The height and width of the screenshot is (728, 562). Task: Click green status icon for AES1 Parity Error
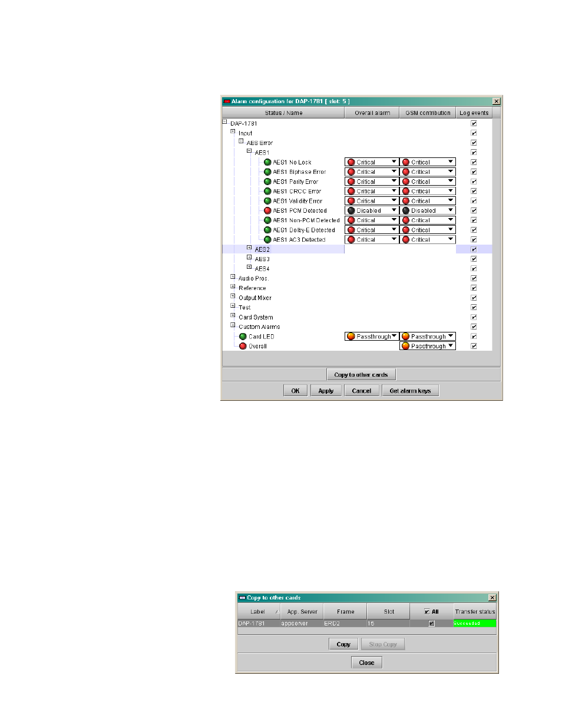[x=267, y=182]
